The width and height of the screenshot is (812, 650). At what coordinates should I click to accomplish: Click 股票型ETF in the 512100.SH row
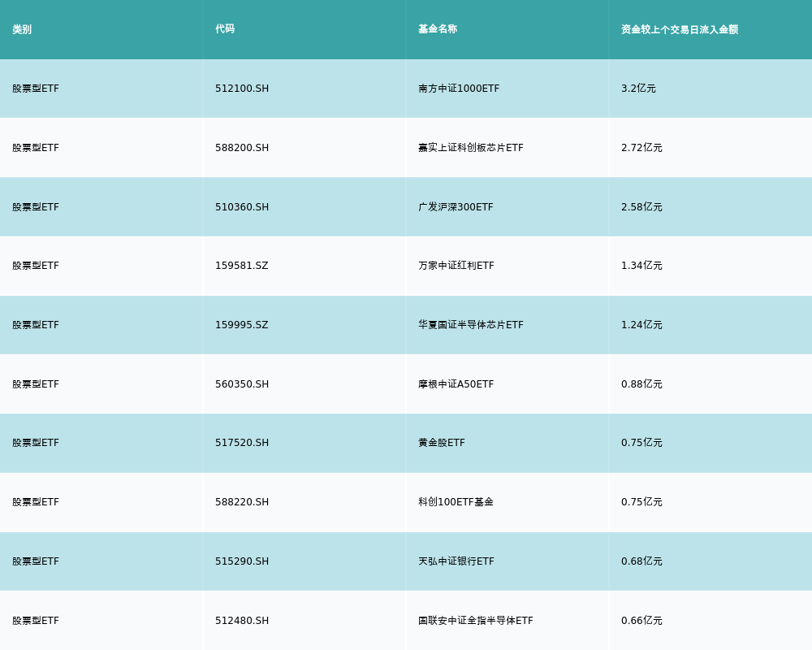pos(36,89)
